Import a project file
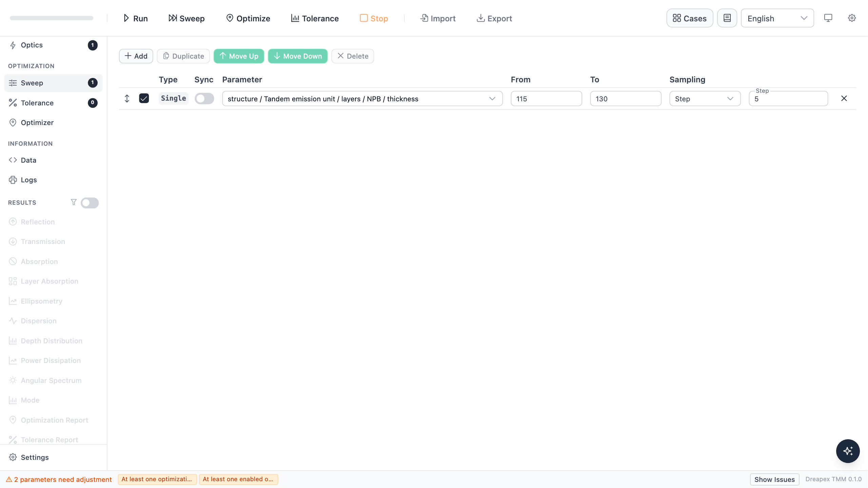The height and width of the screenshot is (488, 868). click(x=438, y=18)
